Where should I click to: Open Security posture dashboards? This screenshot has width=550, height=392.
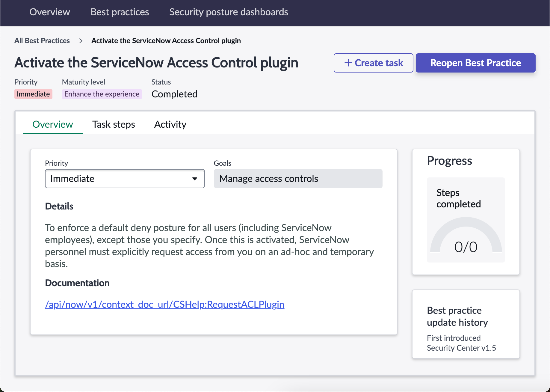click(229, 12)
